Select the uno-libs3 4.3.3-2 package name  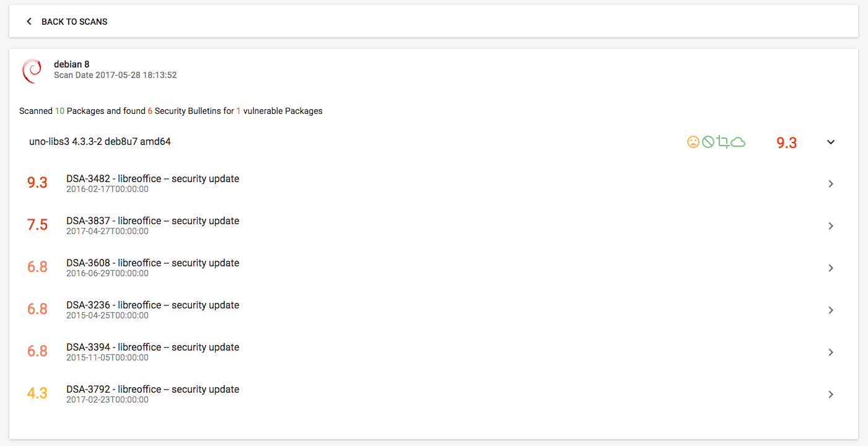pos(100,141)
